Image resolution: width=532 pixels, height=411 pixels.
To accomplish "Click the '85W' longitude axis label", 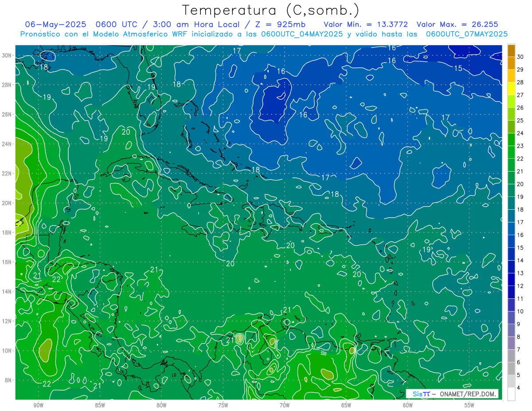I will click(100, 405).
